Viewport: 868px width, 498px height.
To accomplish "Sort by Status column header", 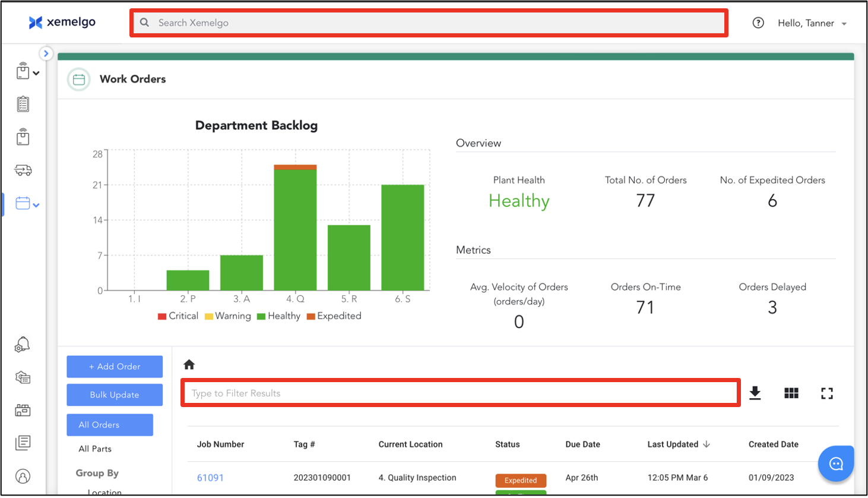I will [x=508, y=444].
